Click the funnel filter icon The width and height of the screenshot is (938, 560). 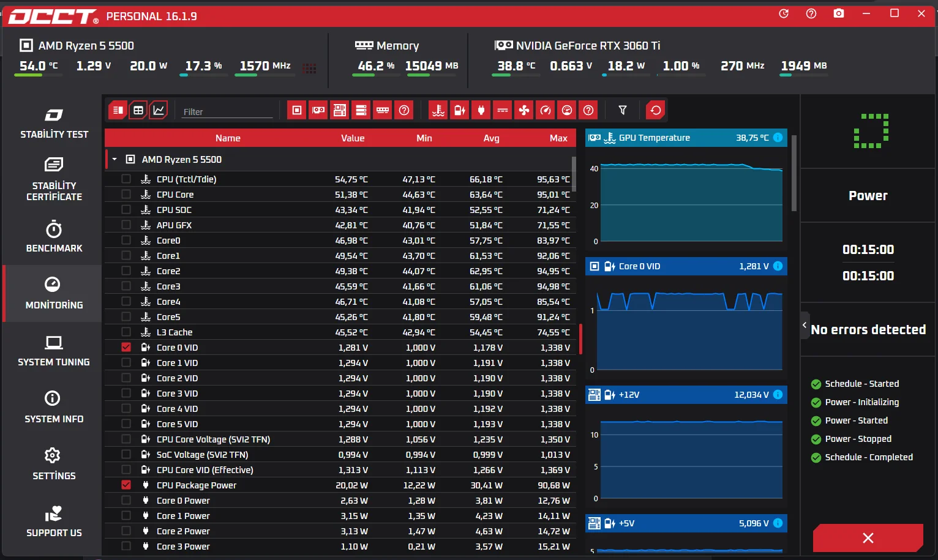tap(623, 110)
